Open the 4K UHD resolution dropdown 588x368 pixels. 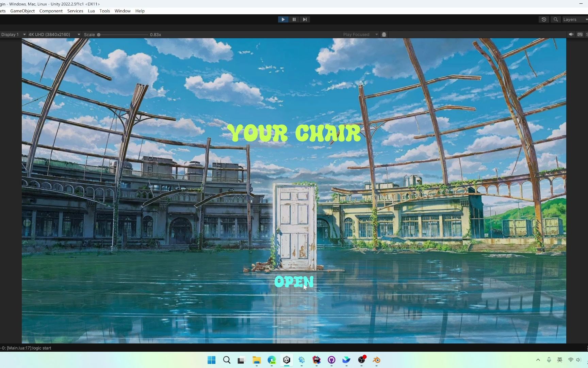click(53, 34)
